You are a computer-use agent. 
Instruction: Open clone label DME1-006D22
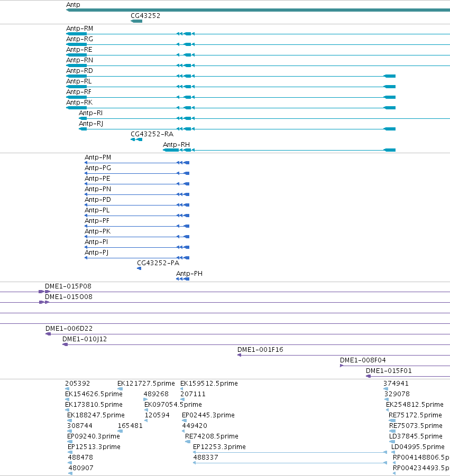(69, 329)
